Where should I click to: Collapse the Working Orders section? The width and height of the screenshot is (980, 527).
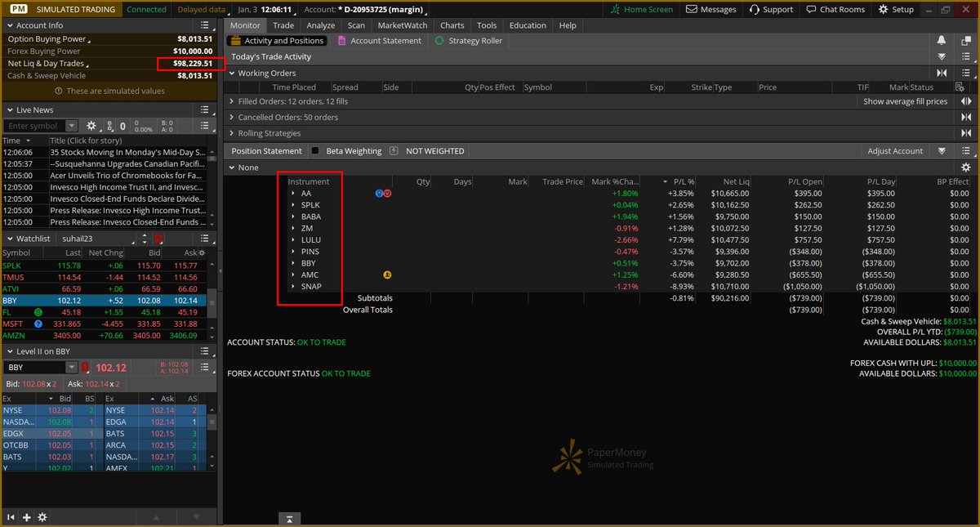232,73
